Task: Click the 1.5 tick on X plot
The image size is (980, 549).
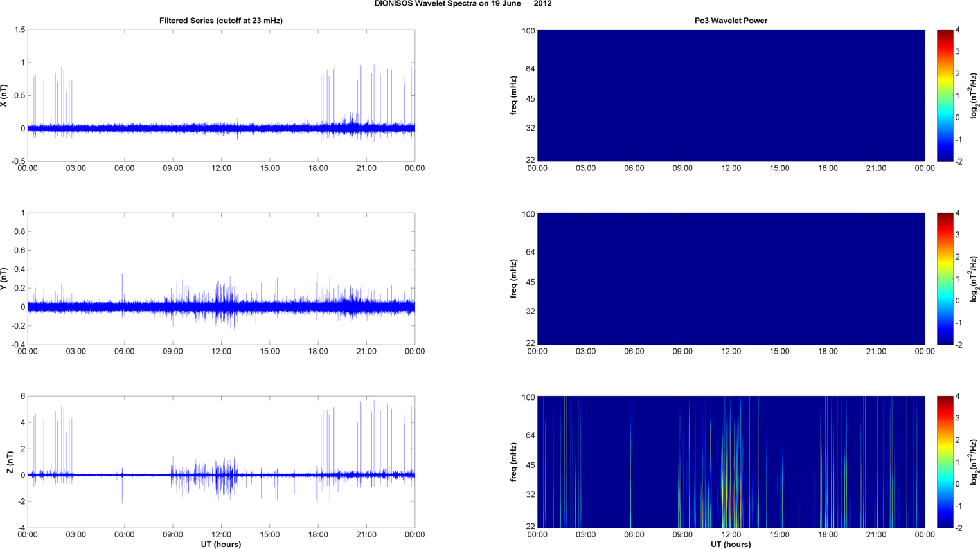Action: pyautogui.click(x=19, y=30)
